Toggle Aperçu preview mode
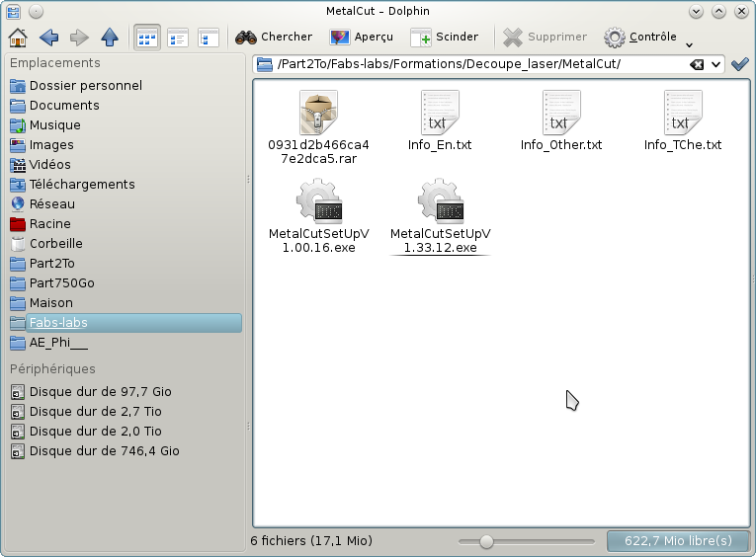This screenshot has height=557, width=756. 361,38
